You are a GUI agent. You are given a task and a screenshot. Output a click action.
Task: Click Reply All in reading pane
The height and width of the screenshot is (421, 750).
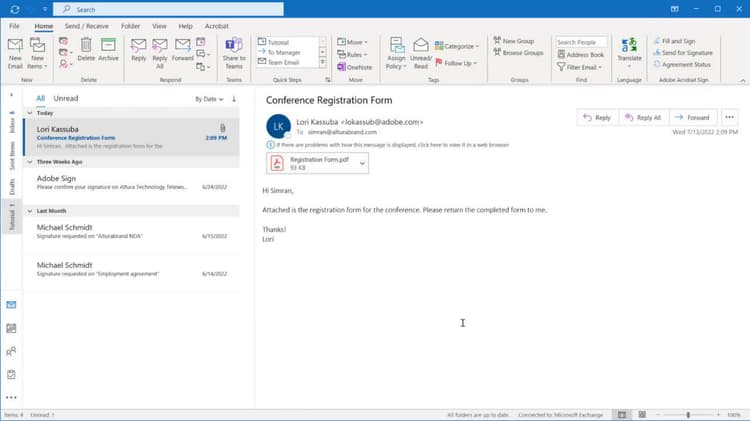click(643, 117)
